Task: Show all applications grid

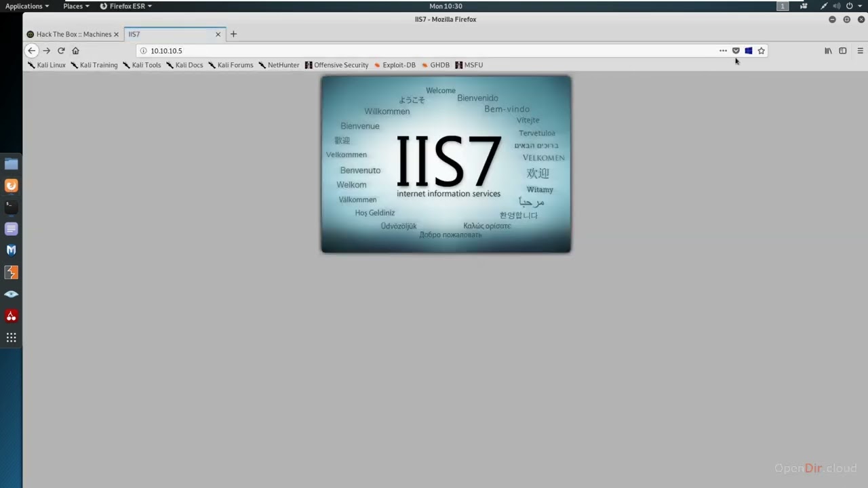Action: pyautogui.click(x=12, y=338)
